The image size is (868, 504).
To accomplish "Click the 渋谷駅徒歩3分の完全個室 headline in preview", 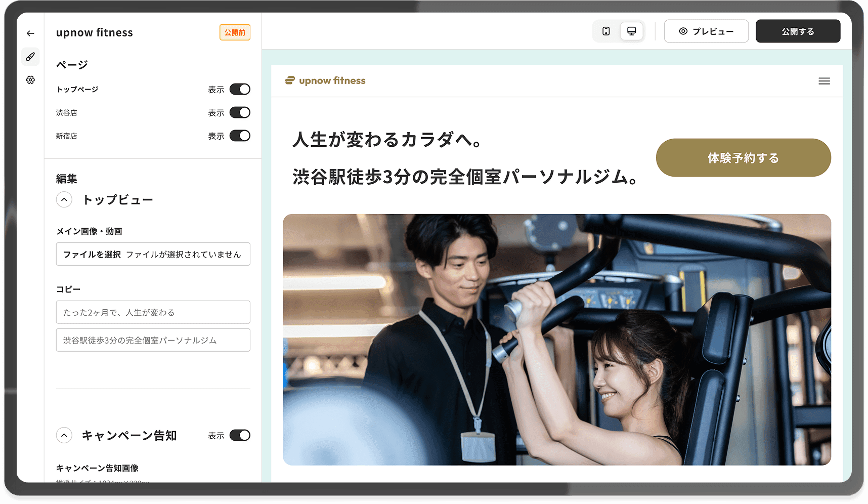I will (x=465, y=177).
